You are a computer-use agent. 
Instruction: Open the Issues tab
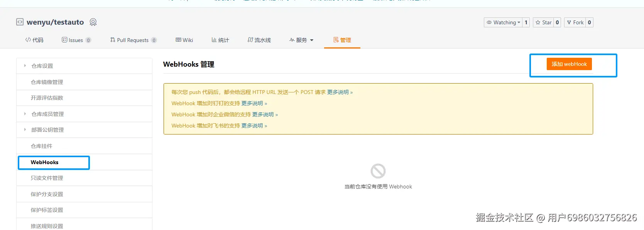tap(76, 40)
